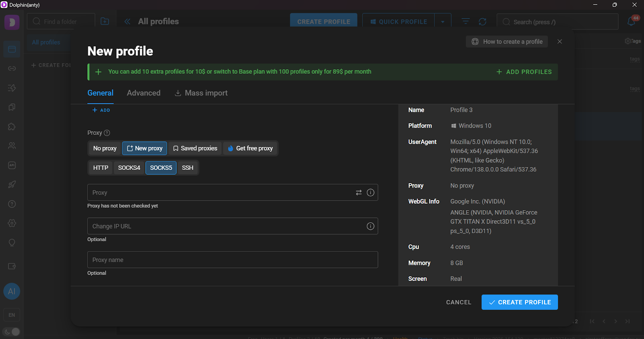This screenshot has height=339, width=644.
Task: Select the SOCKS4 proxy type
Action: click(x=129, y=168)
